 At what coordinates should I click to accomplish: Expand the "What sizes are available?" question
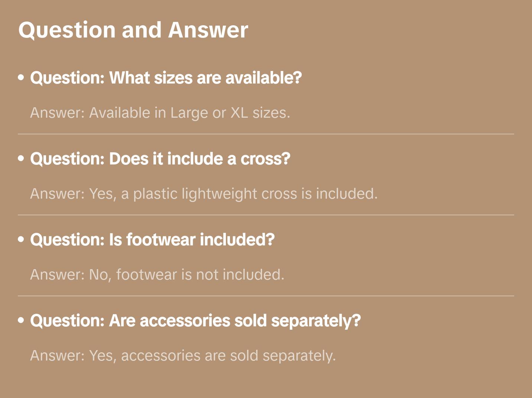(166, 78)
